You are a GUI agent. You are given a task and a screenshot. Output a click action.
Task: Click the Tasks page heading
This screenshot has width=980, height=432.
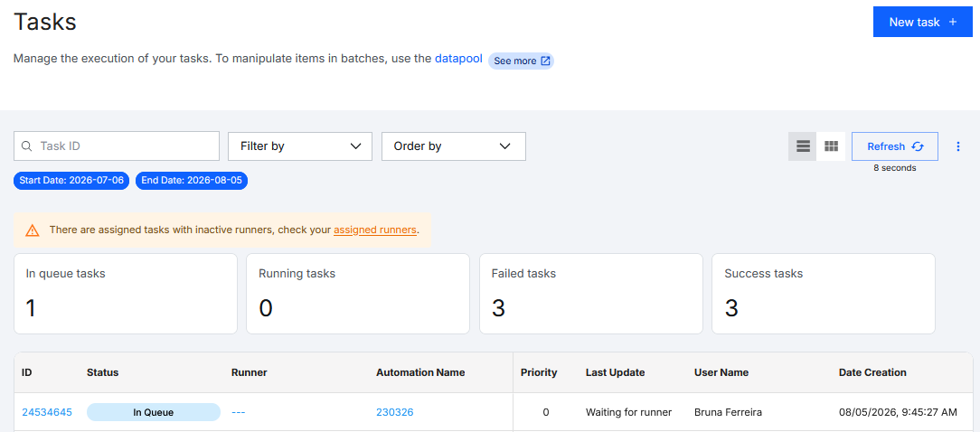click(x=45, y=22)
